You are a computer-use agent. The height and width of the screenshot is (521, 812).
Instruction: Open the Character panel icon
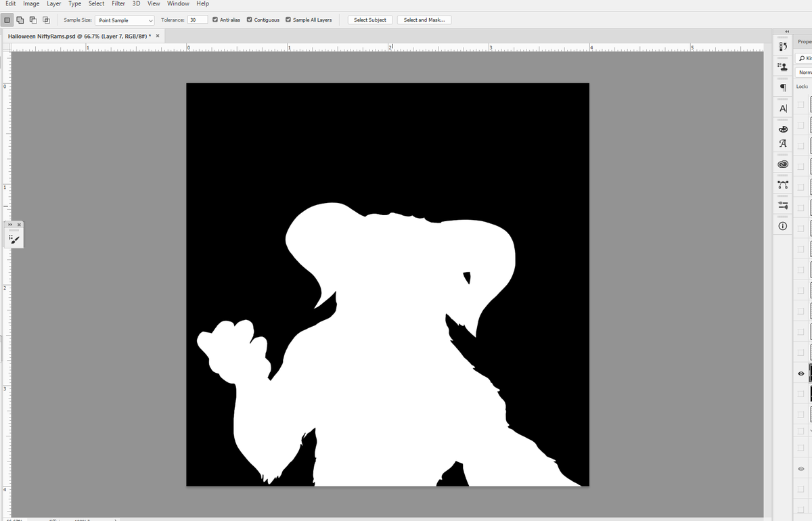pos(782,108)
